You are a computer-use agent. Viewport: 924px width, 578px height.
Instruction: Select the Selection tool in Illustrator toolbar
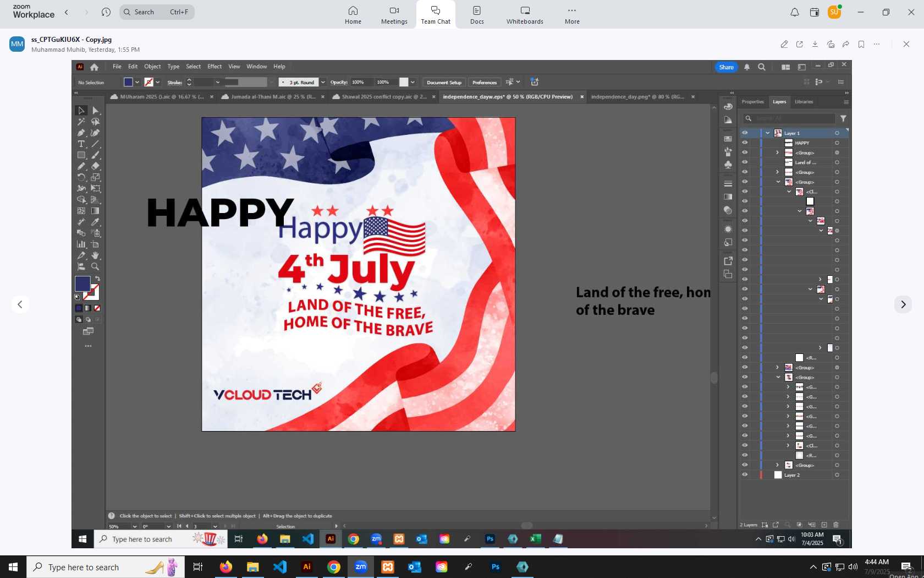tap(81, 111)
